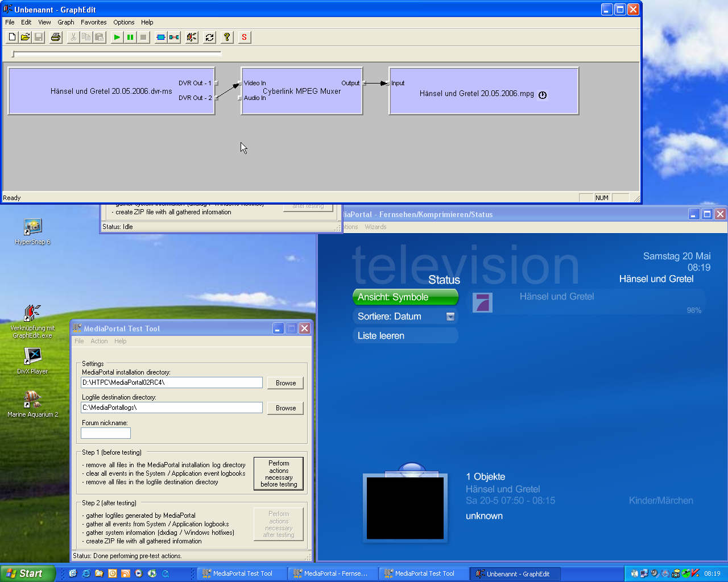Stop the graph with the square button
This screenshot has height=582, width=728.
click(143, 37)
